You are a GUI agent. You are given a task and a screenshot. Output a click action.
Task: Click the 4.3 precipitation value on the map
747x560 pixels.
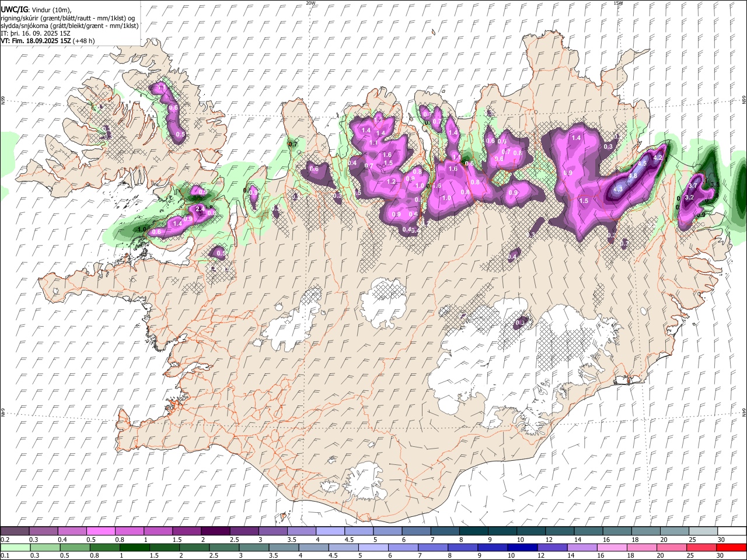tap(619, 189)
